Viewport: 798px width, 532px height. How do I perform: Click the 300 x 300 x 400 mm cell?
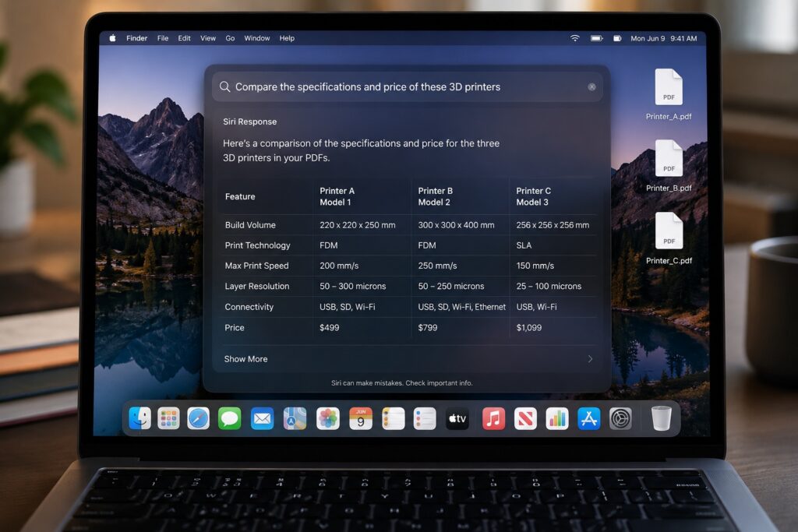[x=456, y=225]
